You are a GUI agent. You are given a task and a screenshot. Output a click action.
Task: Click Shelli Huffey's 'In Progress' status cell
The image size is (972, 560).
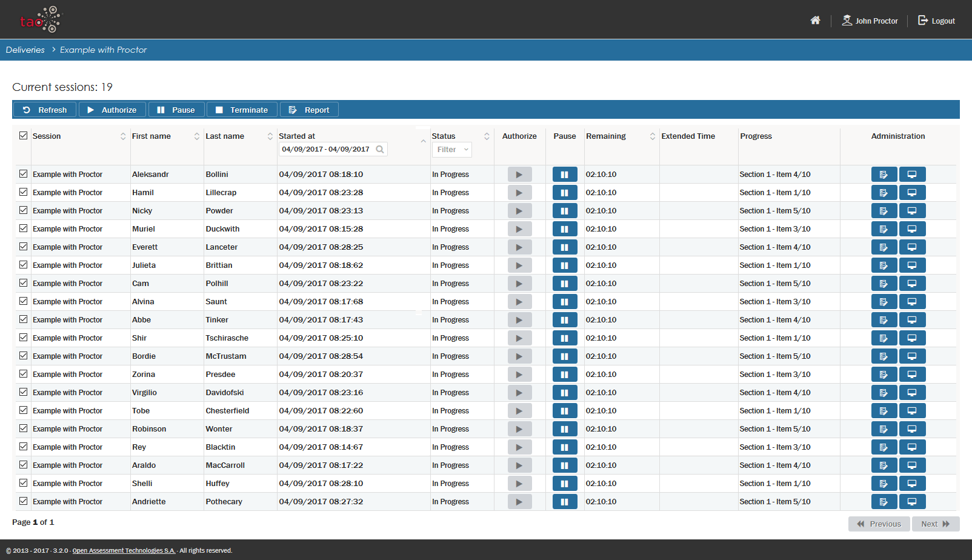[x=451, y=484]
